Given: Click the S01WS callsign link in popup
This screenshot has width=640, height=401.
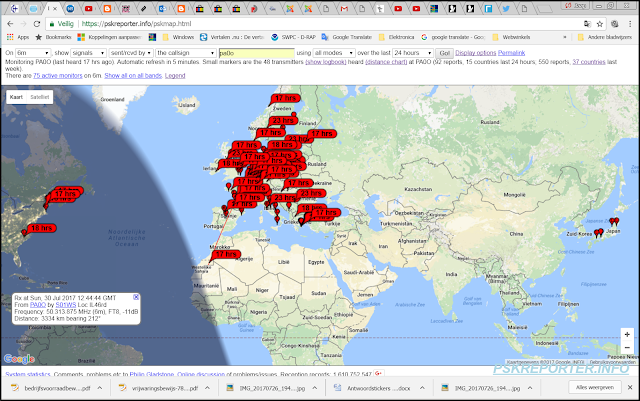Looking at the screenshot, I should click(x=66, y=305).
